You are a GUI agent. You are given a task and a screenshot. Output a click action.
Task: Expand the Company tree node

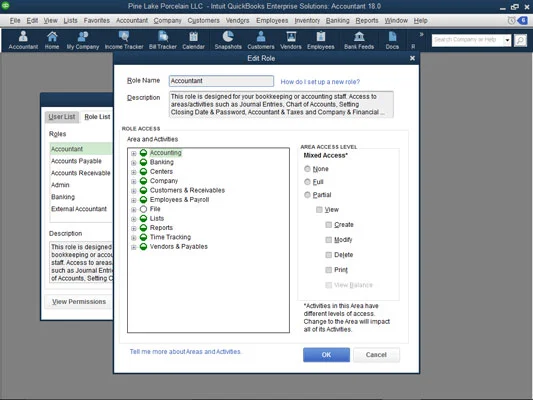coord(134,181)
